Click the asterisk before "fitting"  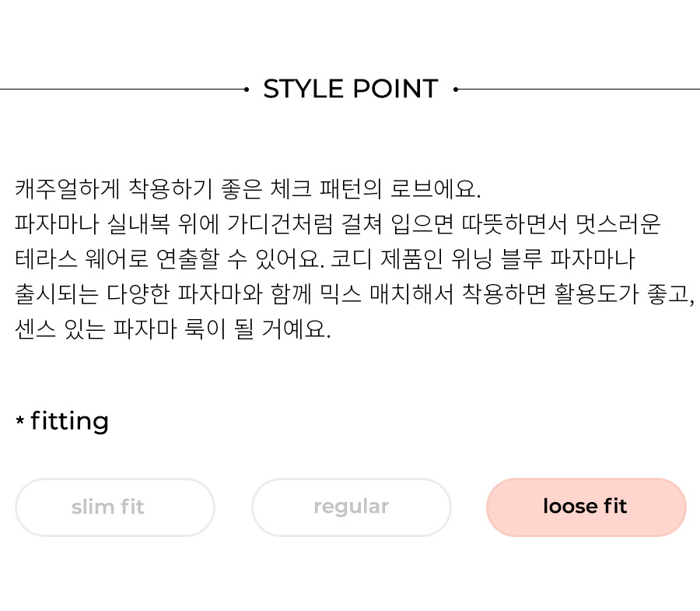point(19,420)
